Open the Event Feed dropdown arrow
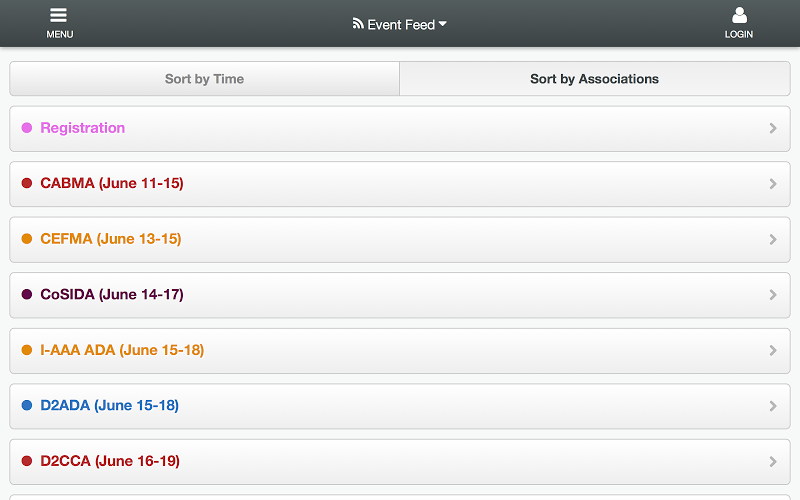The width and height of the screenshot is (800, 500). [443, 23]
